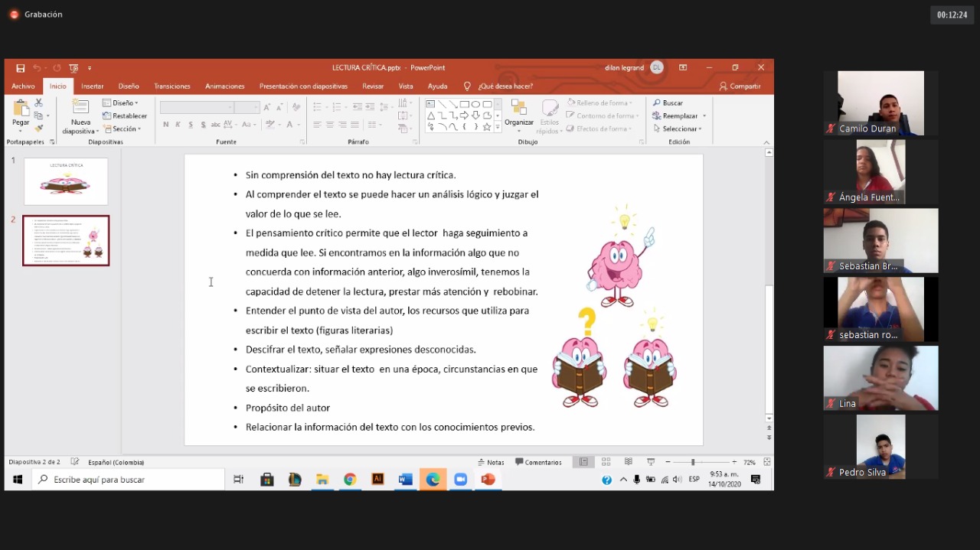
Task: Open Task View in taskbar
Action: point(238,480)
